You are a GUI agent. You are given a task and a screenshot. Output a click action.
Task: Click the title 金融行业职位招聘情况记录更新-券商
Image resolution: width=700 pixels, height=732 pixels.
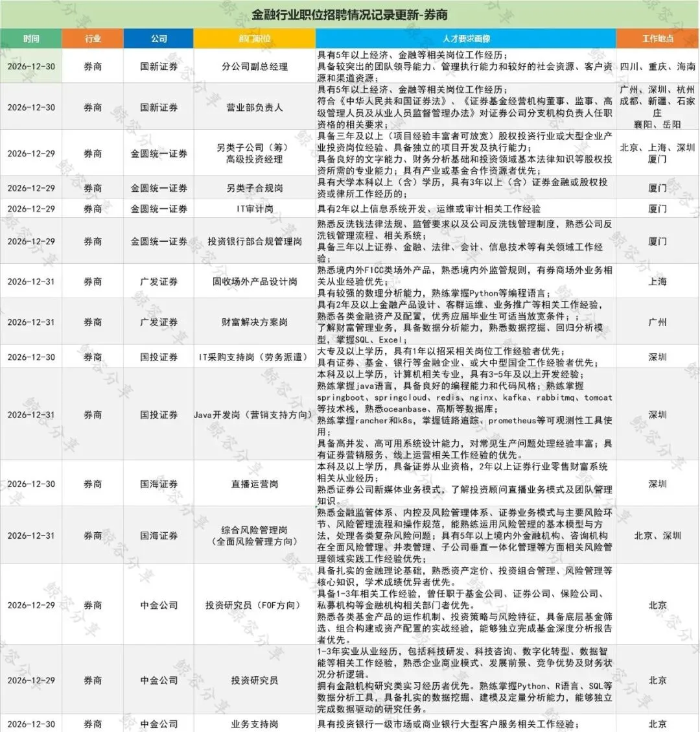coord(349,15)
